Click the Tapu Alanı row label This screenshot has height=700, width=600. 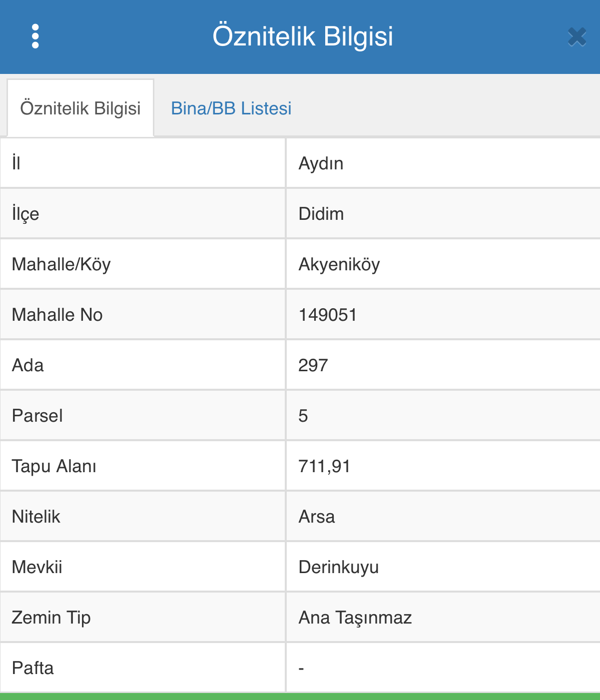pyautogui.click(x=54, y=466)
